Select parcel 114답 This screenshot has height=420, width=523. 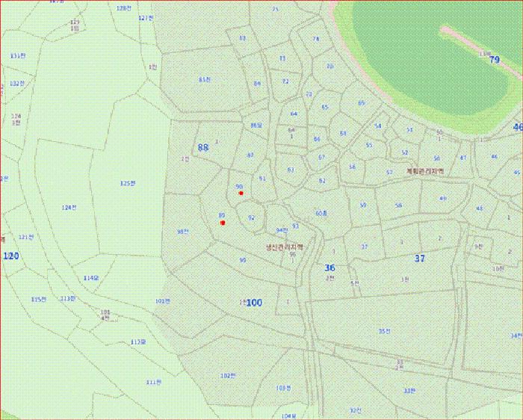(x=90, y=278)
